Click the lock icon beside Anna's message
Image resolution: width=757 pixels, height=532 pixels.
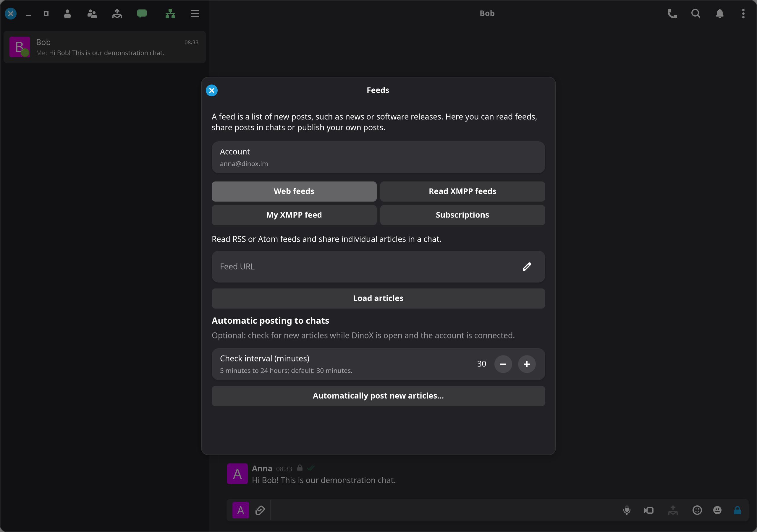click(300, 468)
